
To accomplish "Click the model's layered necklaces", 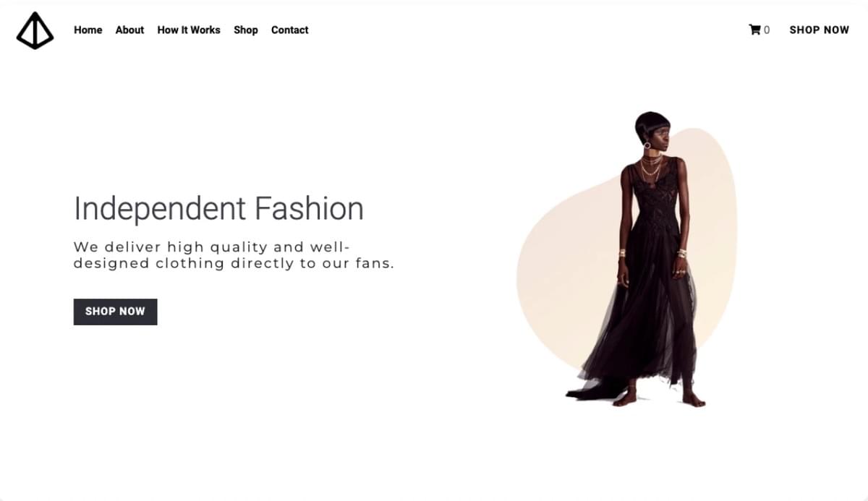I will point(650,166).
